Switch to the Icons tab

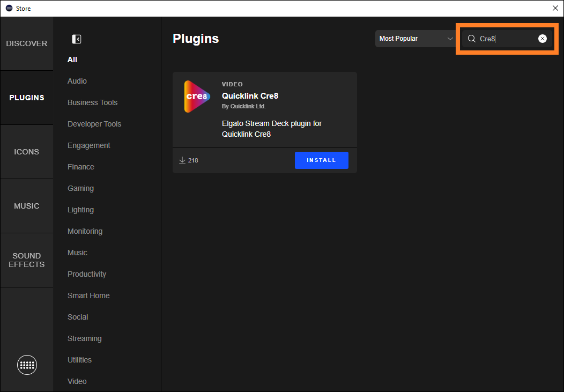pos(27,152)
